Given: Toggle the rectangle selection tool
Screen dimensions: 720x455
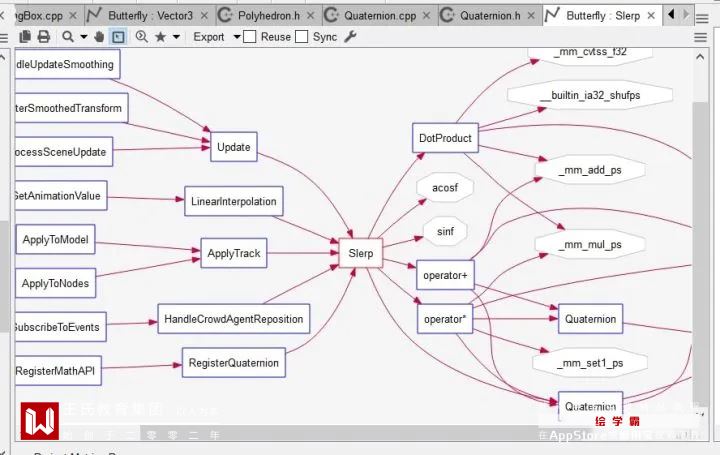Looking at the screenshot, I should pyautogui.click(x=118, y=37).
